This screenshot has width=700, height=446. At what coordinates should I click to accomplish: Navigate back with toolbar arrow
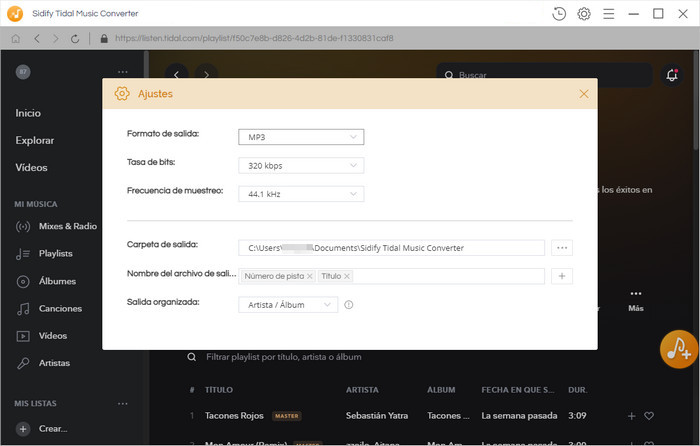pos(37,39)
